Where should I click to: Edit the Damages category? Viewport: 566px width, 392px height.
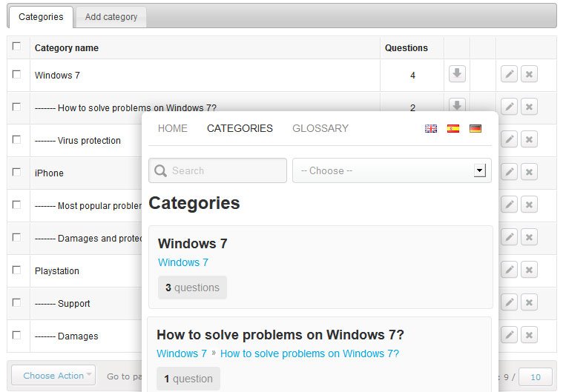click(509, 335)
